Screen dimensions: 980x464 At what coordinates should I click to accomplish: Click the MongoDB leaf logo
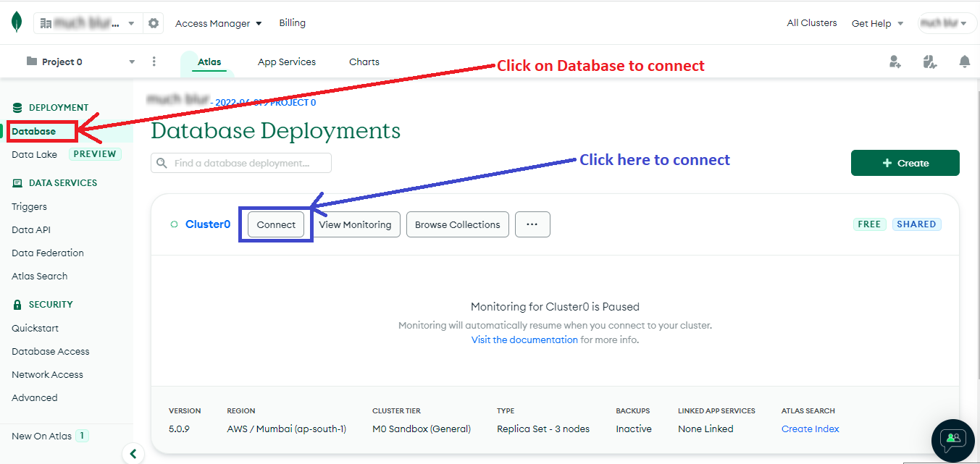point(17,22)
